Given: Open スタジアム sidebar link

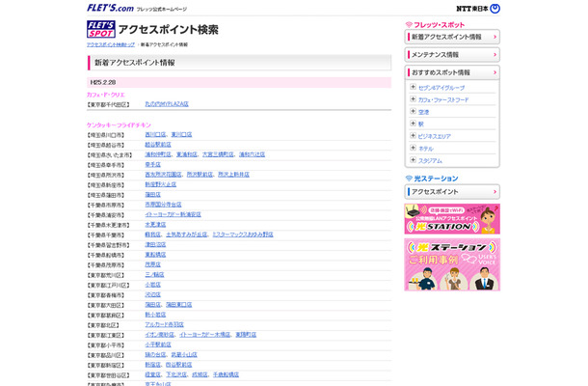Looking at the screenshot, I should [x=430, y=161].
